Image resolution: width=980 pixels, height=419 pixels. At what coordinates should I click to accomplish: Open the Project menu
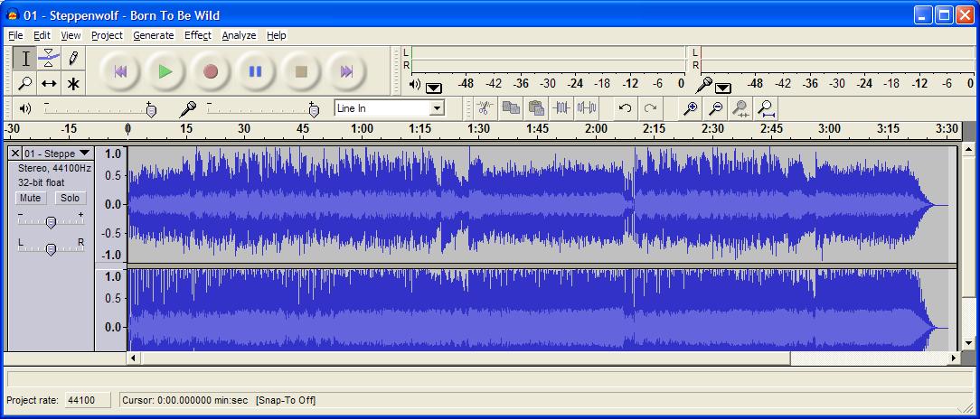click(x=107, y=35)
